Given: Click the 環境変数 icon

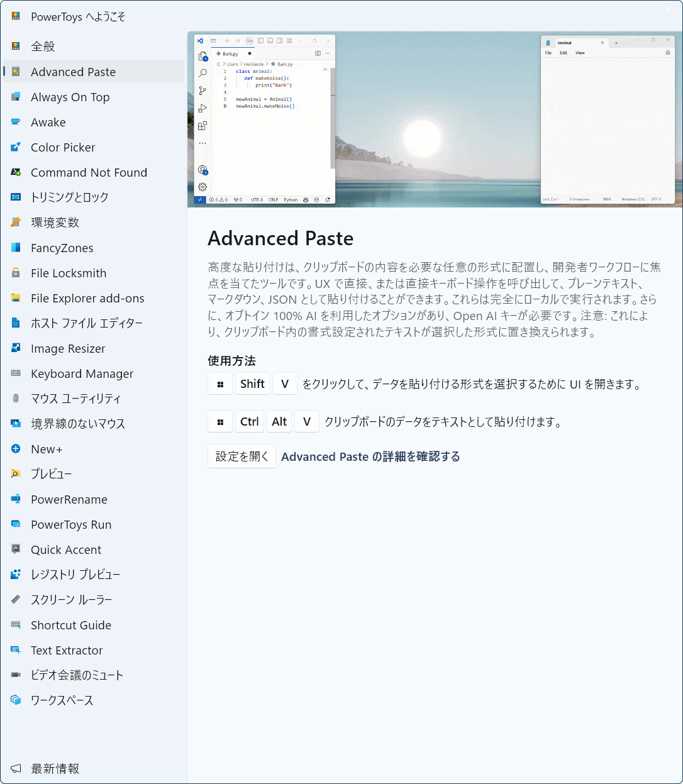Looking at the screenshot, I should (16, 222).
